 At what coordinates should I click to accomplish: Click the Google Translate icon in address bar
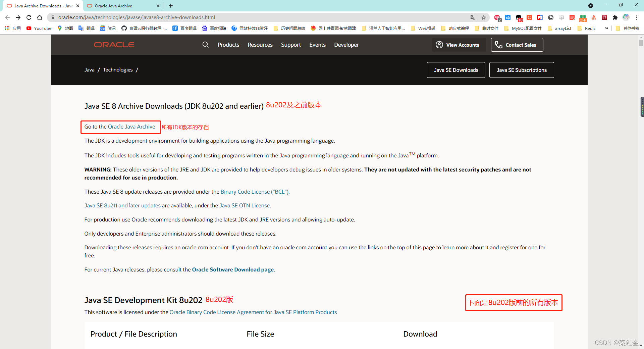tap(473, 17)
